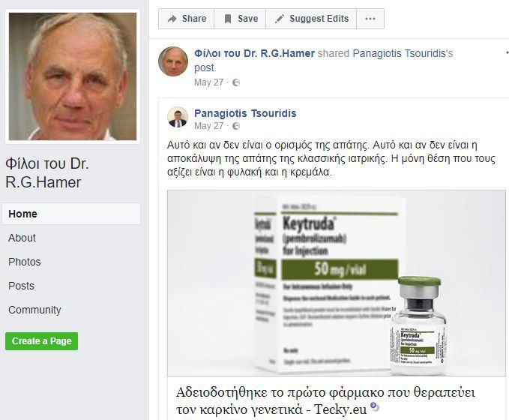Click globe icon under Panagiotis Tsouridis name
Viewport: 509px width, 420px height.
[236, 126]
